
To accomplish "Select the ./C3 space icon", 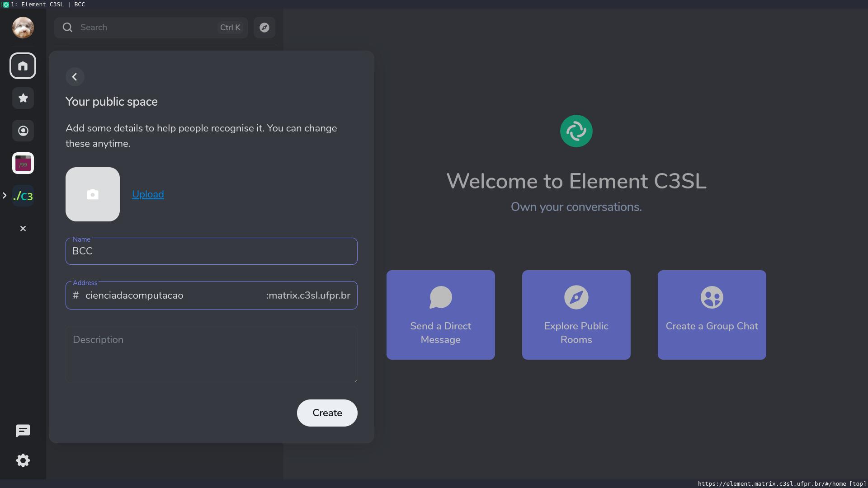I will click(x=23, y=196).
